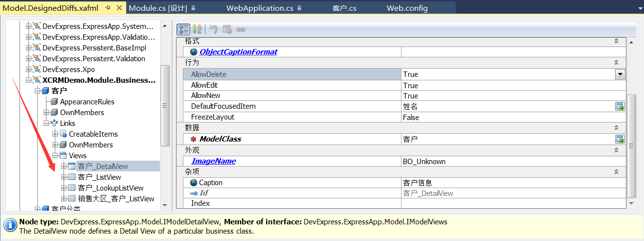Close the Model.DesignedDiffs.xafml tab

coord(120,8)
